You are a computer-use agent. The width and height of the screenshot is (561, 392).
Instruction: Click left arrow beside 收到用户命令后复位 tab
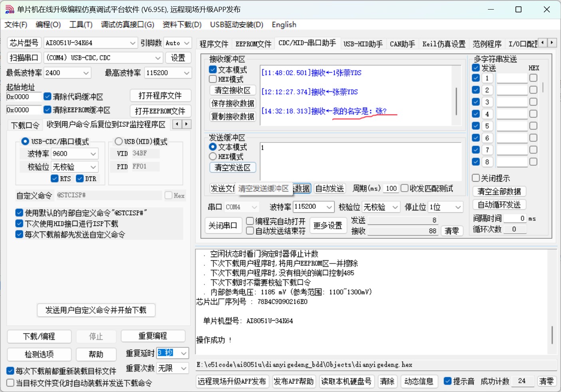pos(177,124)
